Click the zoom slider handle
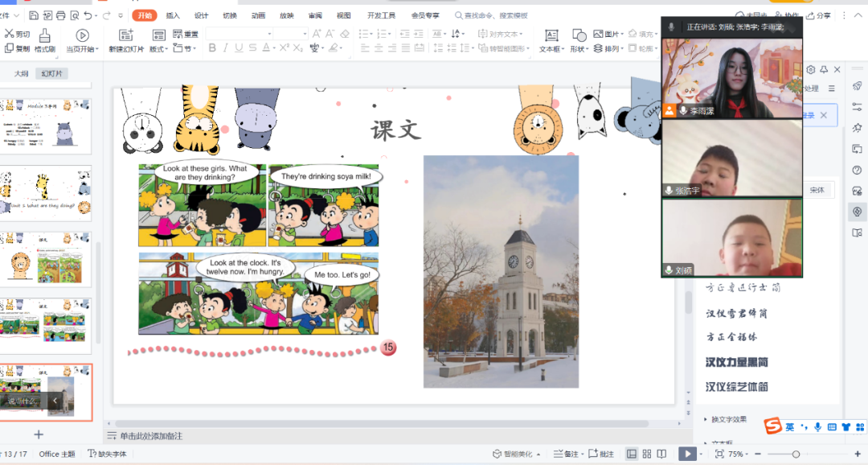This screenshot has width=868, height=465. [x=796, y=454]
